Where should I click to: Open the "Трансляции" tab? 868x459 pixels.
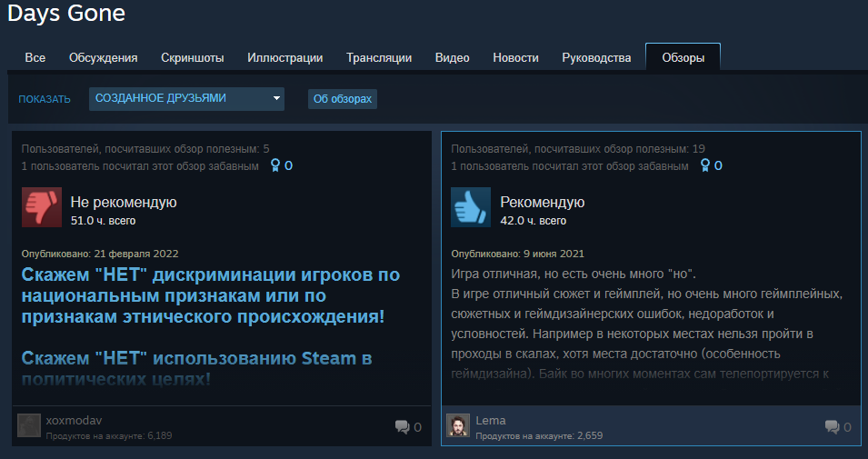click(379, 57)
